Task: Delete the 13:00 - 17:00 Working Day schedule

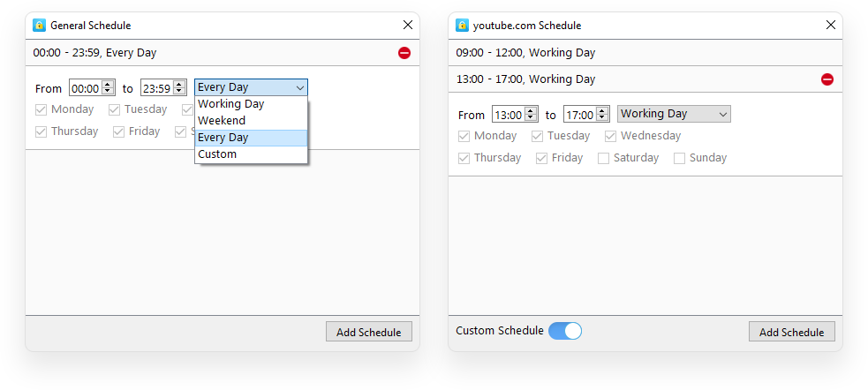Action: pos(827,79)
